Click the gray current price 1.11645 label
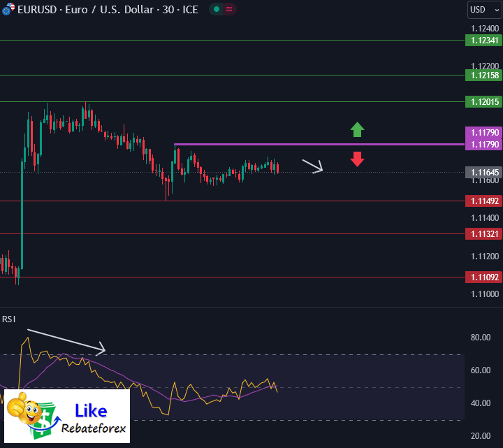 483,172
